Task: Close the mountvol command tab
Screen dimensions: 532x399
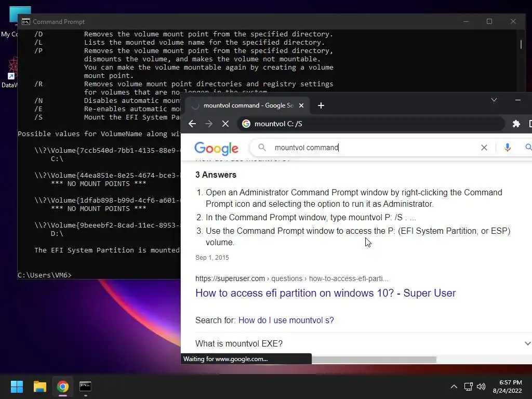Action: (301, 105)
